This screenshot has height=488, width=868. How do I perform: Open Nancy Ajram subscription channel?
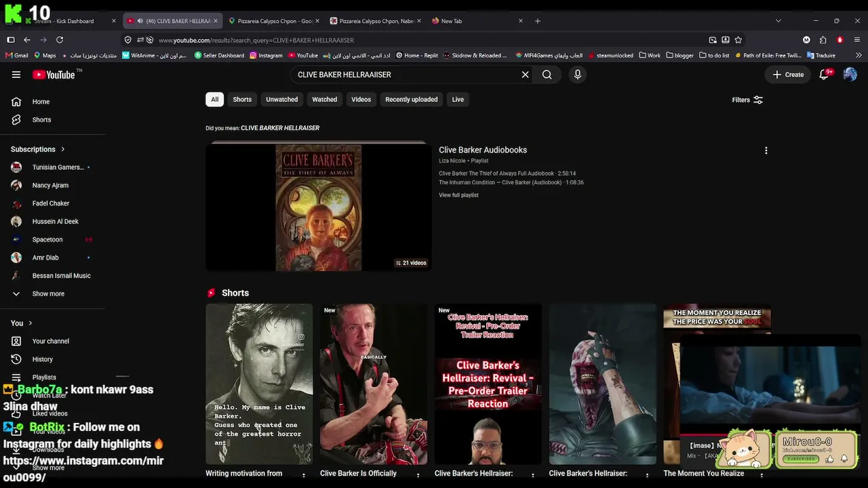tap(51, 185)
